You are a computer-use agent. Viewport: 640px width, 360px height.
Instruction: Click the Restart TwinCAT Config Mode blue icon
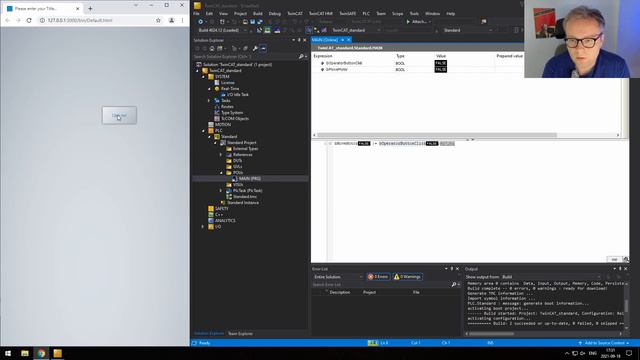(277, 30)
